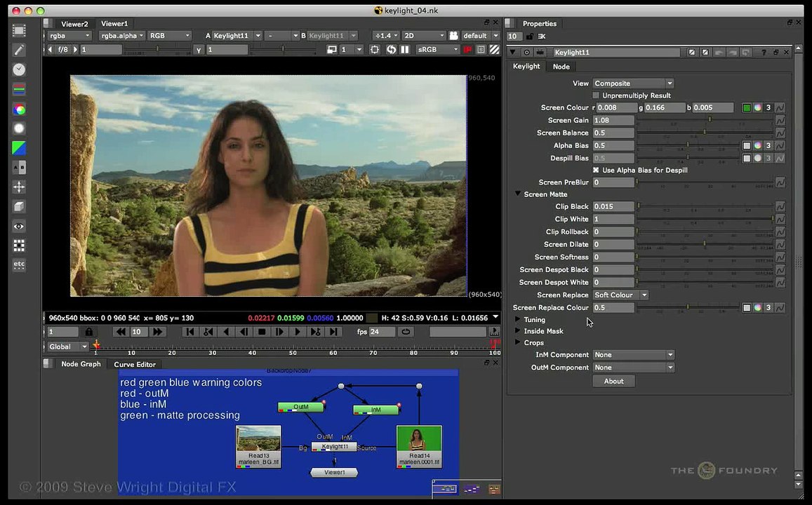Open the Merge nodes A/B icon
The height and width of the screenshot is (505, 812).
(19, 168)
